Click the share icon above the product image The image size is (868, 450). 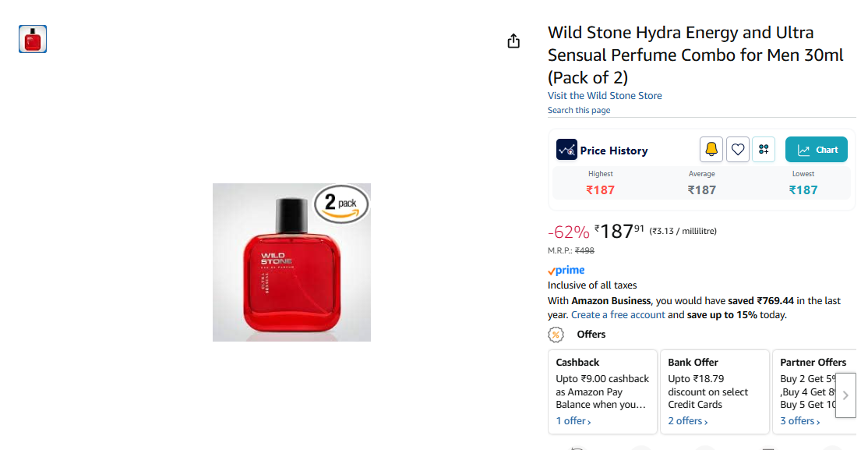(x=513, y=41)
